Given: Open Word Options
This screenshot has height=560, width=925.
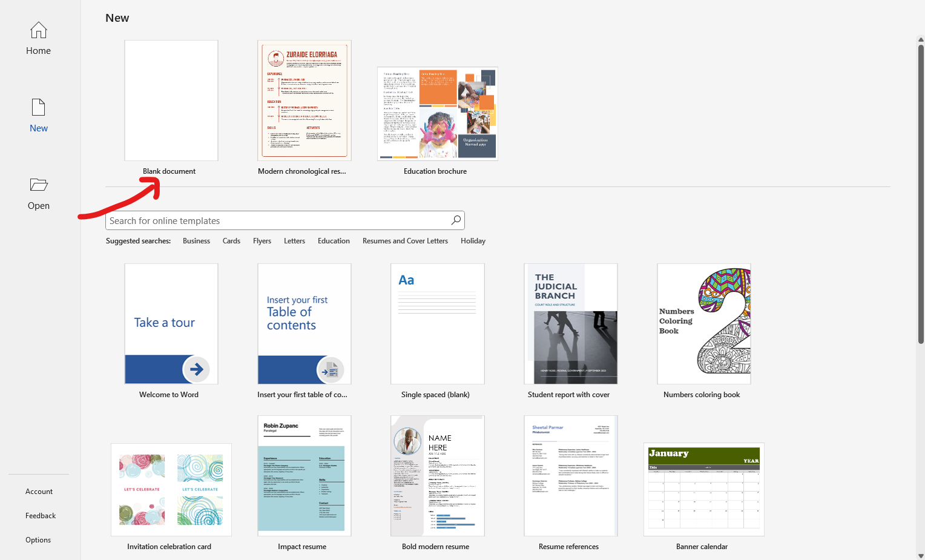Looking at the screenshot, I should (x=38, y=539).
